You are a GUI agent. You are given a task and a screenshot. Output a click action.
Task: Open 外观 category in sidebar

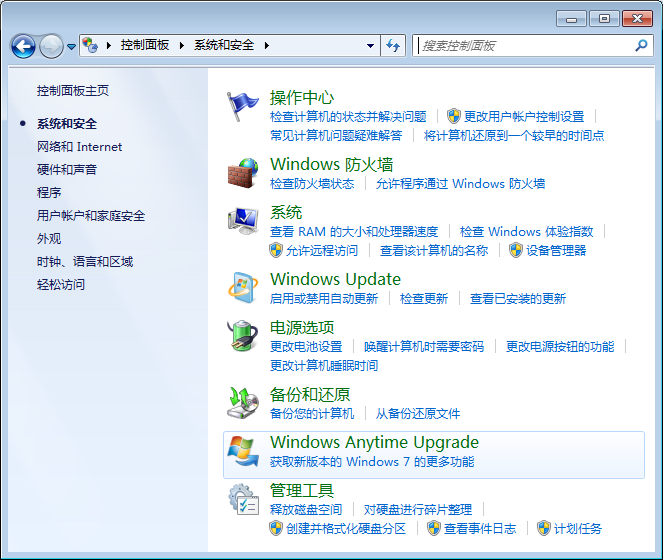click(x=49, y=239)
